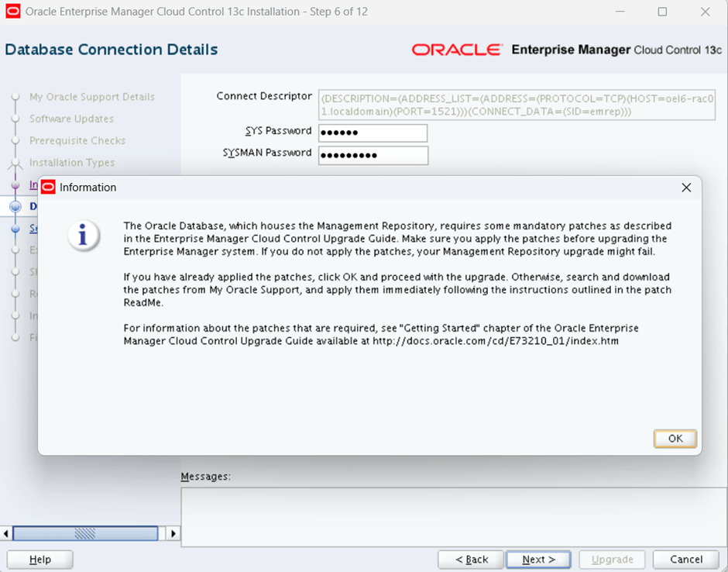728x572 pixels.
Task: Click the SYSMAN Password field
Action: click(x=373, y=155)
